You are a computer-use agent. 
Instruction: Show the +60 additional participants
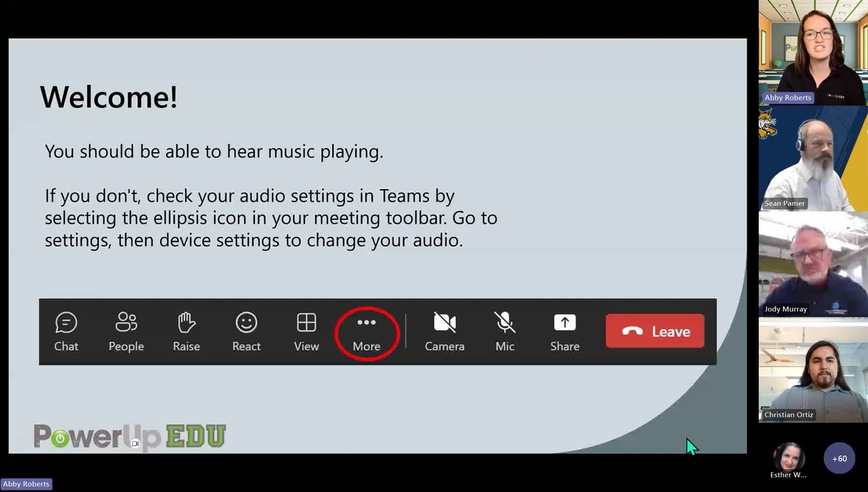pyautogui.click(x=840, y=459)
